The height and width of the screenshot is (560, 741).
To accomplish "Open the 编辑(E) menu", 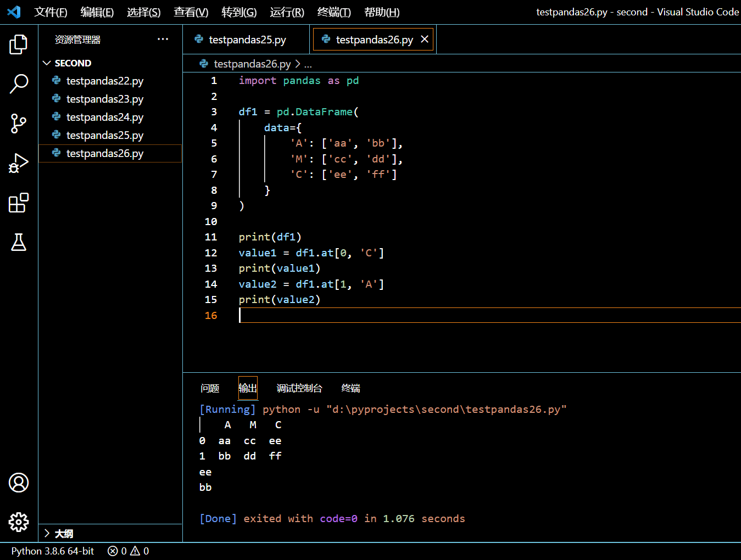I will tap(97, 12).
